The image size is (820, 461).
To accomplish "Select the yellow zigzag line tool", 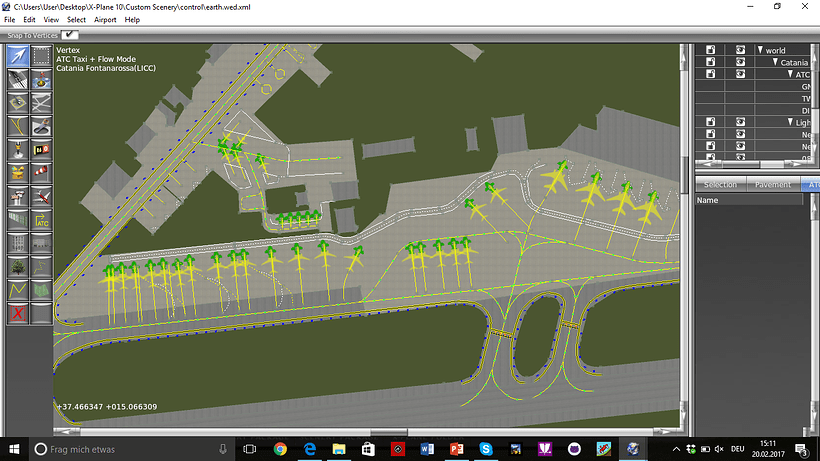I will (x=18, y=291).
